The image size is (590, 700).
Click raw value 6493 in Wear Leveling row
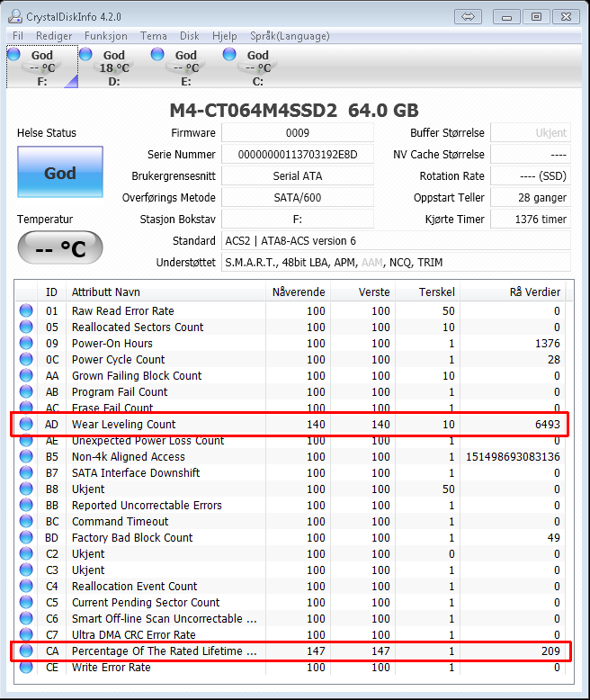click(548, 424)
